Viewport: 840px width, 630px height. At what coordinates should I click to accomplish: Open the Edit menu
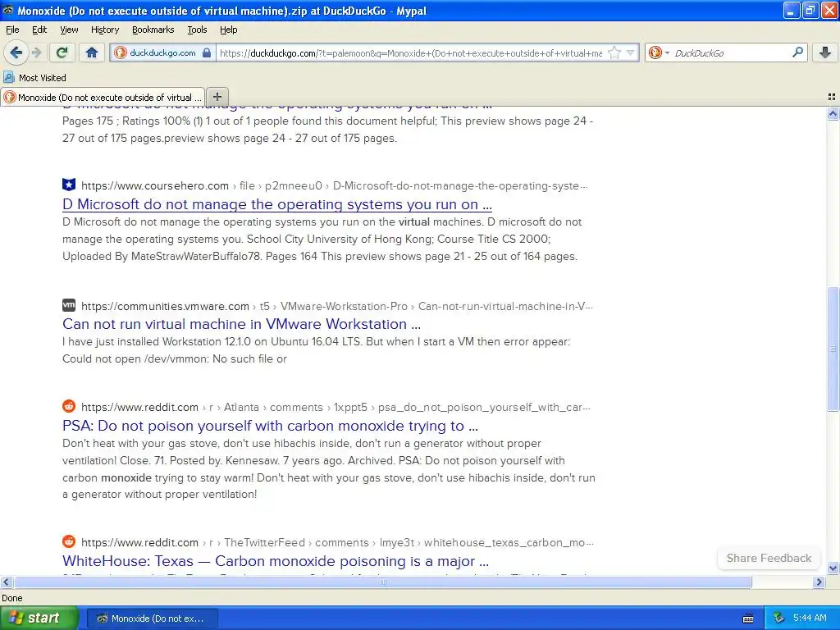pyautogui.click(x=39, y=30)
